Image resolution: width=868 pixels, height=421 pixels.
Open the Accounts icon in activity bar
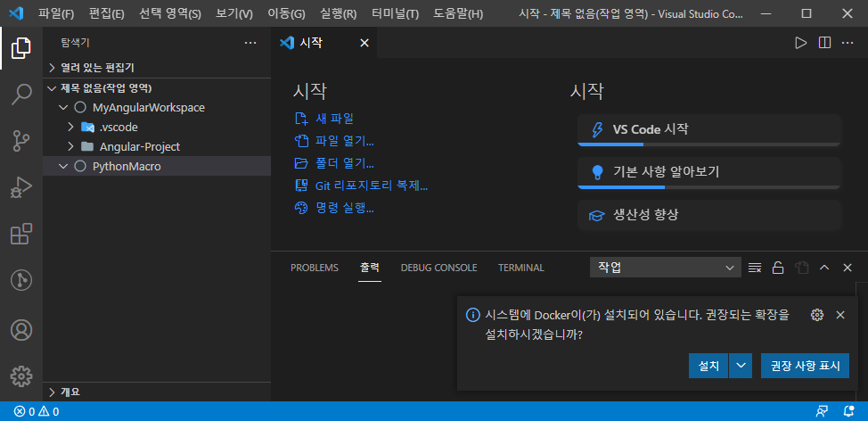(x=21, y=330)
